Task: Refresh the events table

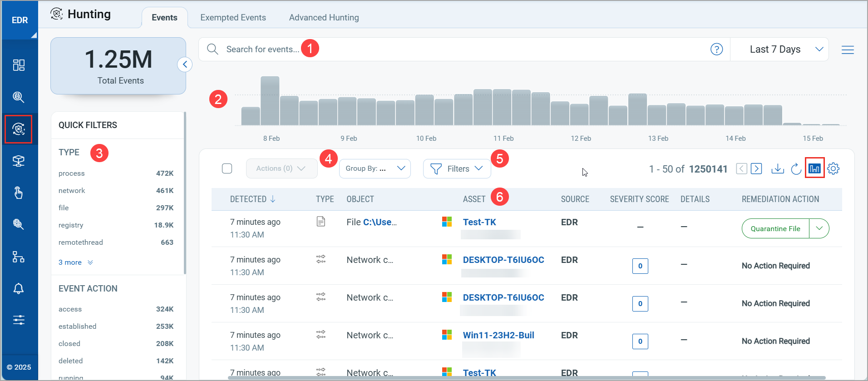Action: click(796, 169)
